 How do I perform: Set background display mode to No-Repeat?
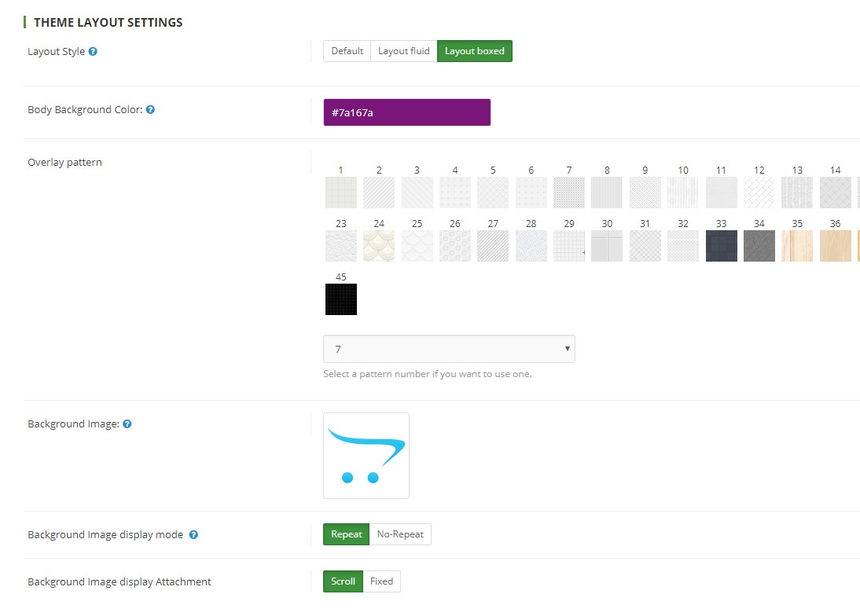click(x=400, y=534)
